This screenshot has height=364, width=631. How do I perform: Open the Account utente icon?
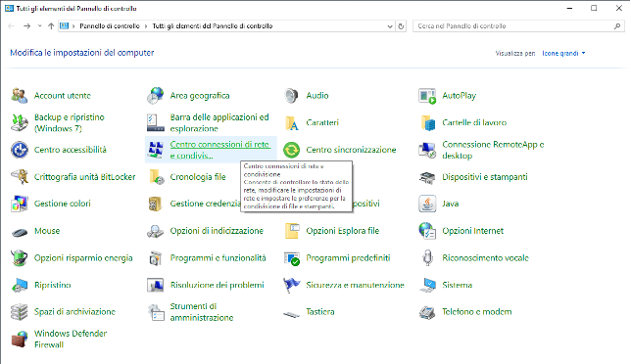click(20, 96)
